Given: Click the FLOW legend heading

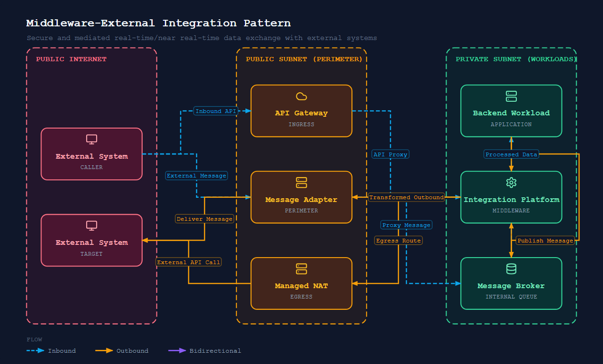Looking at the screenshot, I should [x=34, y=340].
